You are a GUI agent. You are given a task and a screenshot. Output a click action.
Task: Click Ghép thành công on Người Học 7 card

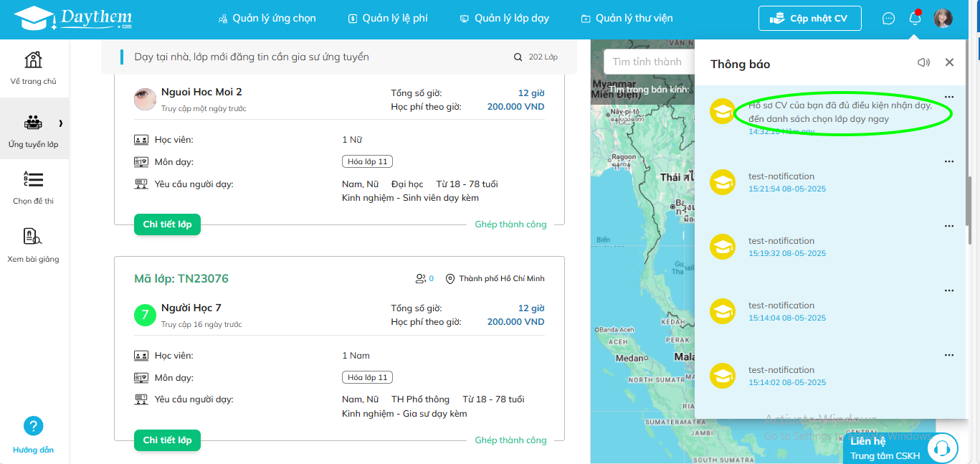coord(510,440)
